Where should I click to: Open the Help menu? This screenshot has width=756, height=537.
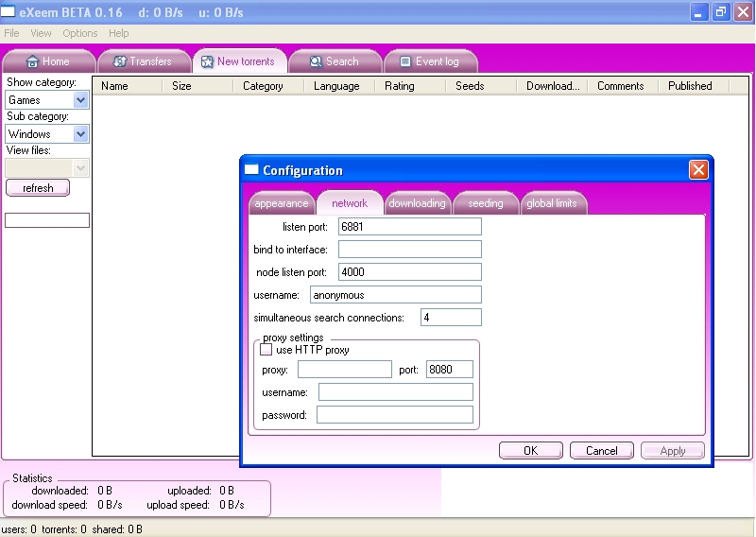[119, 33]
